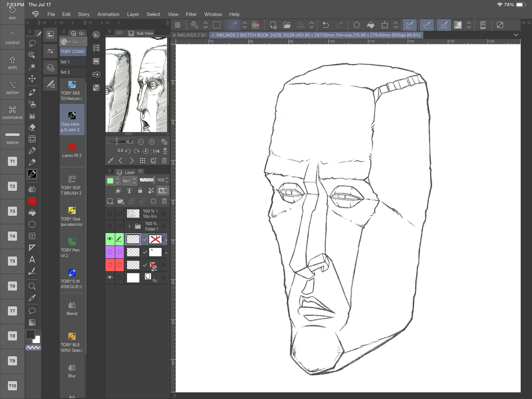532x399 pixels.
Task: Open the Filter menu
Action: click(x=191, y=14)
